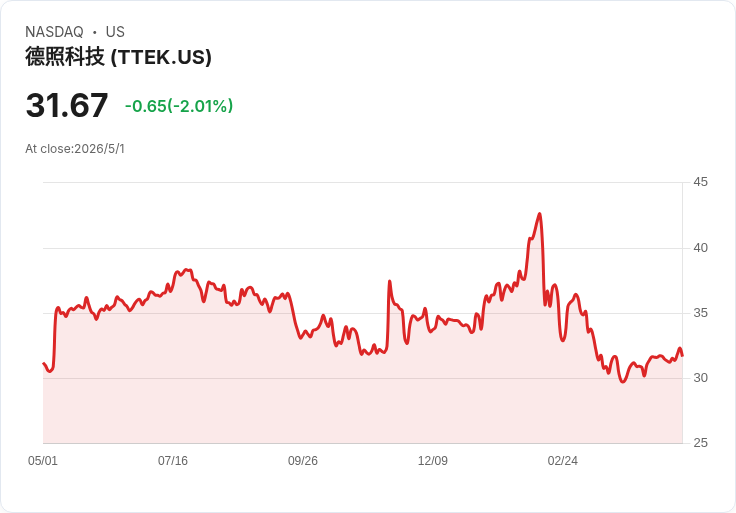Click the lowest dip of the line below 30
736x513 pixels.
pos(623,382)
